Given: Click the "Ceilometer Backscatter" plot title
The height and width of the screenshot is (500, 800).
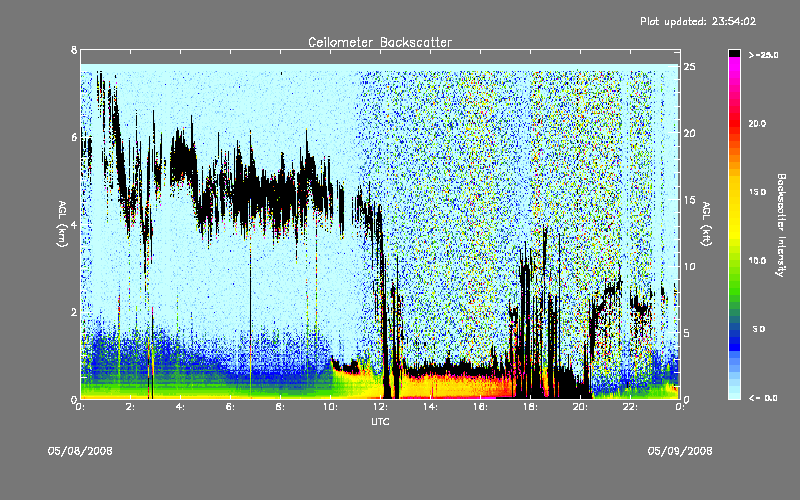Looking at the screenshot, I should 380,42.
